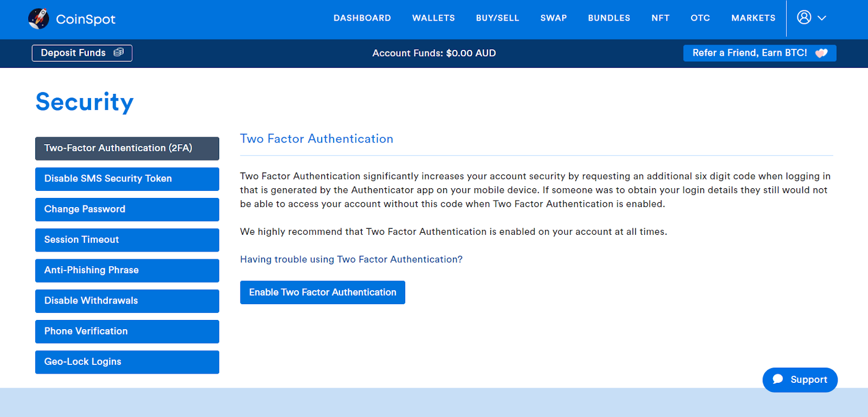Open Disable SMS Security Token settings
The height and width of the screenshot is (417, 868).
click(127, 178)
